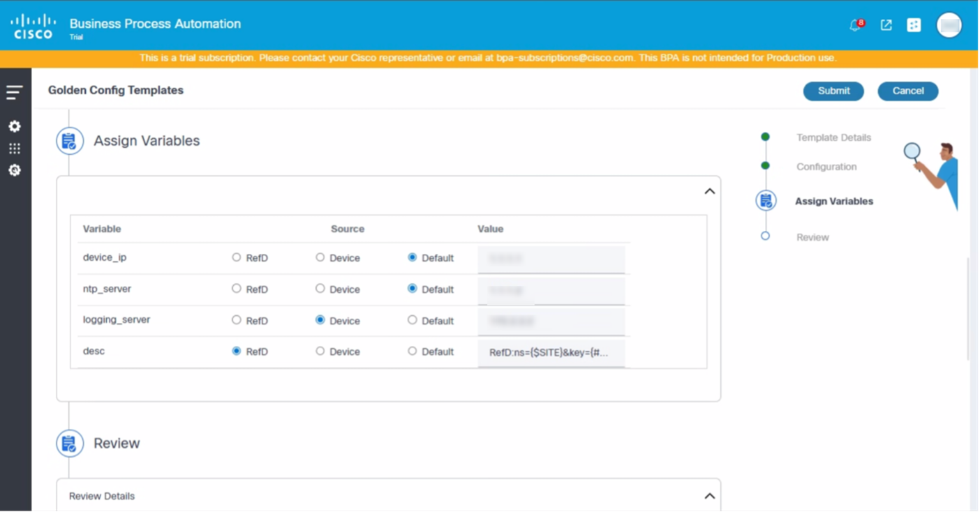Click the Source column header
This screenshot has height=514, width=980.
tap(348, 229)
